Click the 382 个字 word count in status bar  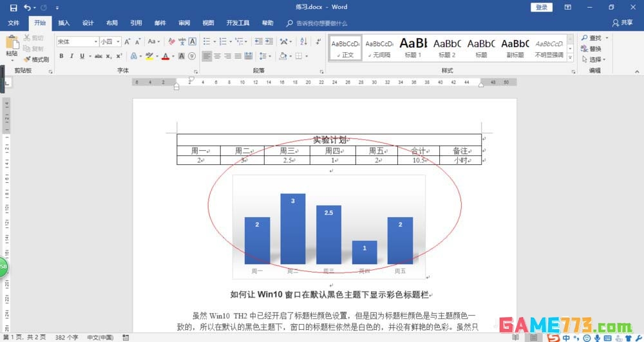66,337
